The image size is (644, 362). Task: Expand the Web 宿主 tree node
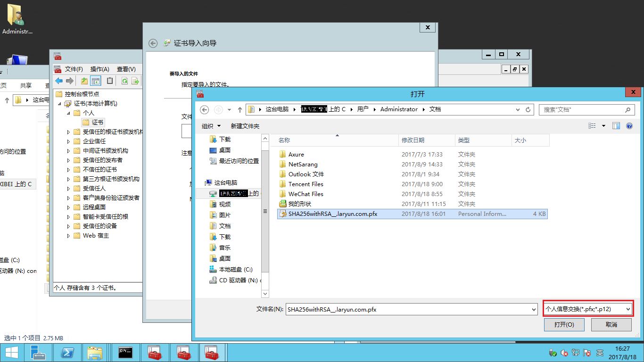pyautogui.click(x=69, y=236)
